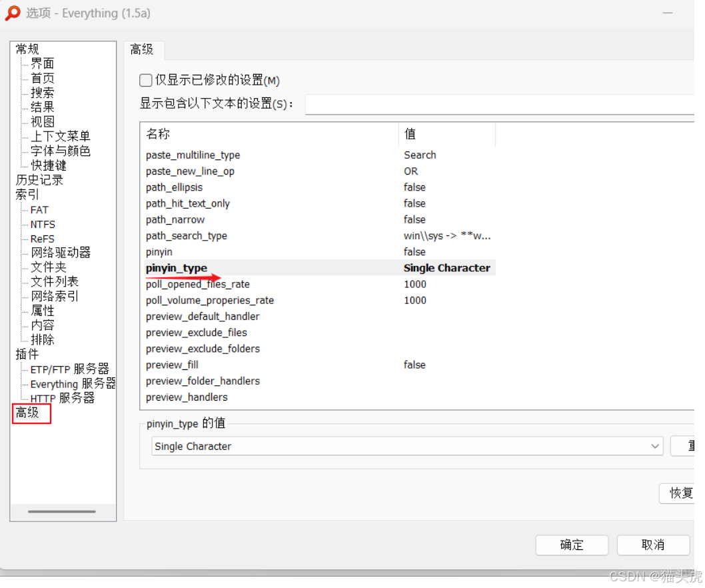This screenshot has width=705, height=588.
Task: Click the Everything magnifier icon in title bar
Action: tap(13, 13)
